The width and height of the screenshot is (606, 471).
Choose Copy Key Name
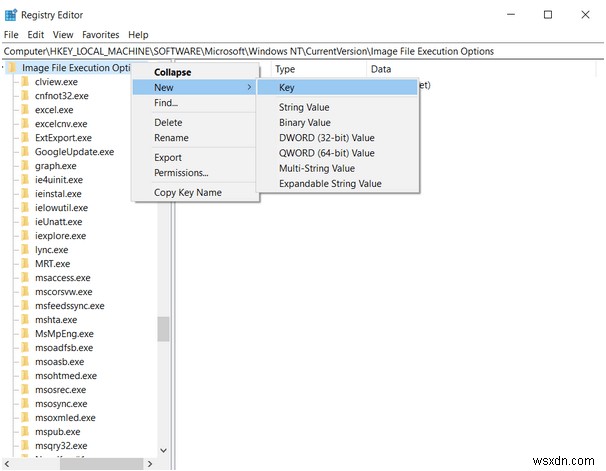188,192
